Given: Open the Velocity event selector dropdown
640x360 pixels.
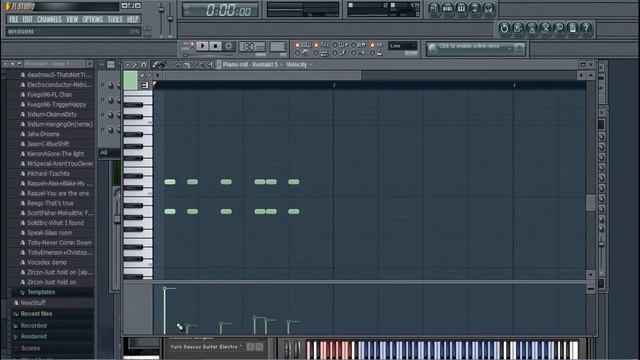Looking at the screenshot, I should [299, 64].
